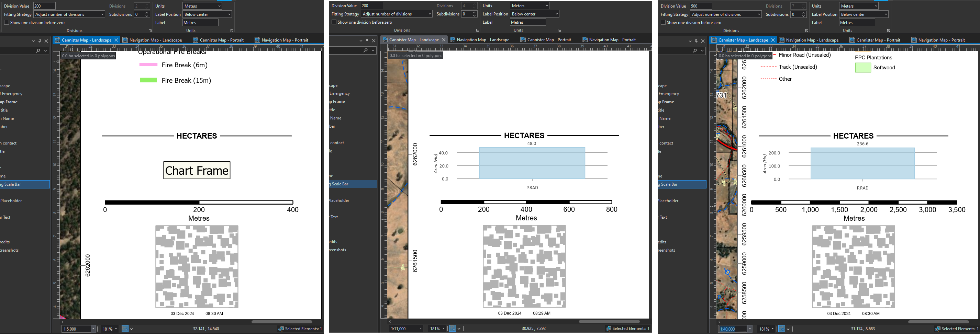Switch to the Navigation Map - Landscape tab
This screenshot has height=334, width=980.
click(x=155, y=39)
